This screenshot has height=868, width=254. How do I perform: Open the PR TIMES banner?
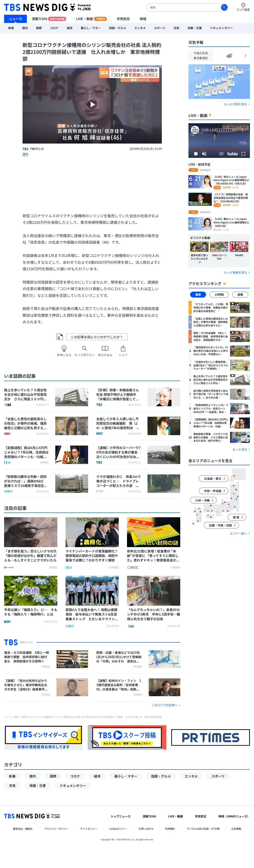(211, 738)
